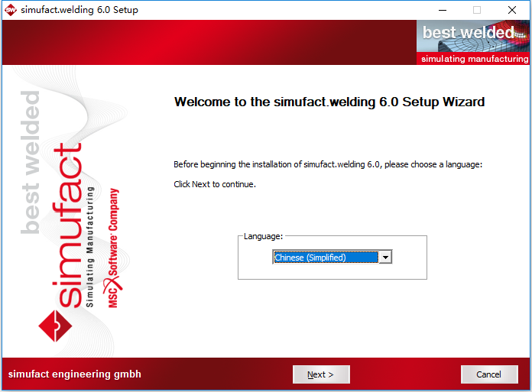Click the 'simulating manufacturing' banner caption
Screen dimensions: 532x392
pyautogui.click(x=475, y=59)
